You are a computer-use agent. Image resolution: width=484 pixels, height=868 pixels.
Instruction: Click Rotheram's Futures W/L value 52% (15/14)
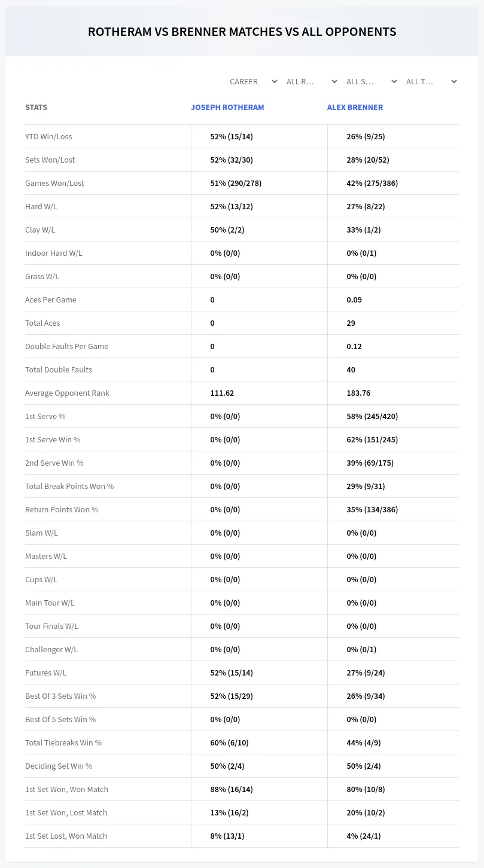(232, 673)
